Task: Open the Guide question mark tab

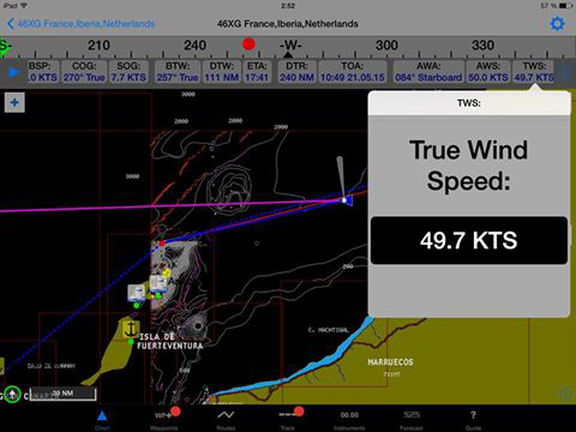Action: point(473,420)
